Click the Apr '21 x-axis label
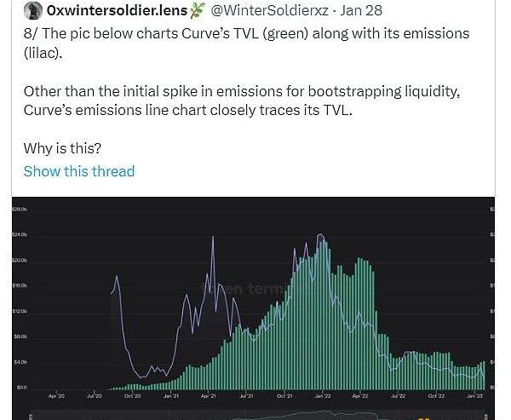Image resolution: width=511 pixels, height=420 pixels. coord(209,396)
